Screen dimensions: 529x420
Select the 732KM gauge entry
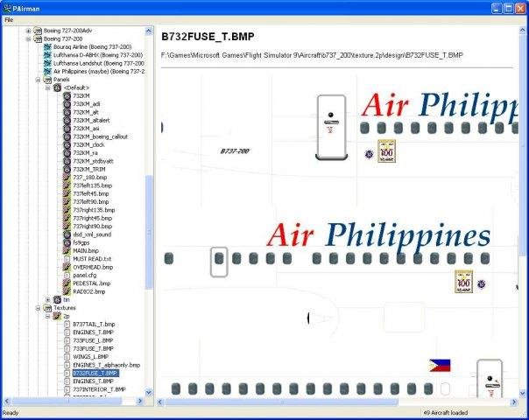(x=81, y=96)
